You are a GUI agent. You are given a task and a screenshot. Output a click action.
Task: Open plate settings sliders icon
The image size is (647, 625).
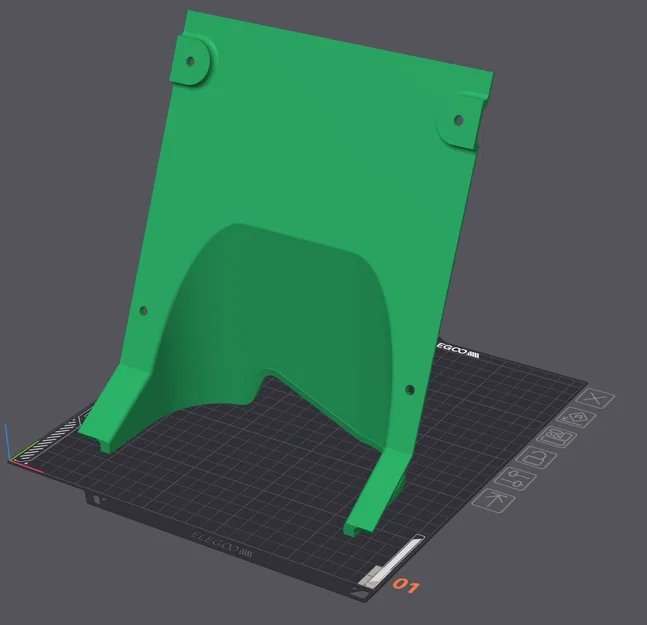pyautogui.click(x=515, y=479)
